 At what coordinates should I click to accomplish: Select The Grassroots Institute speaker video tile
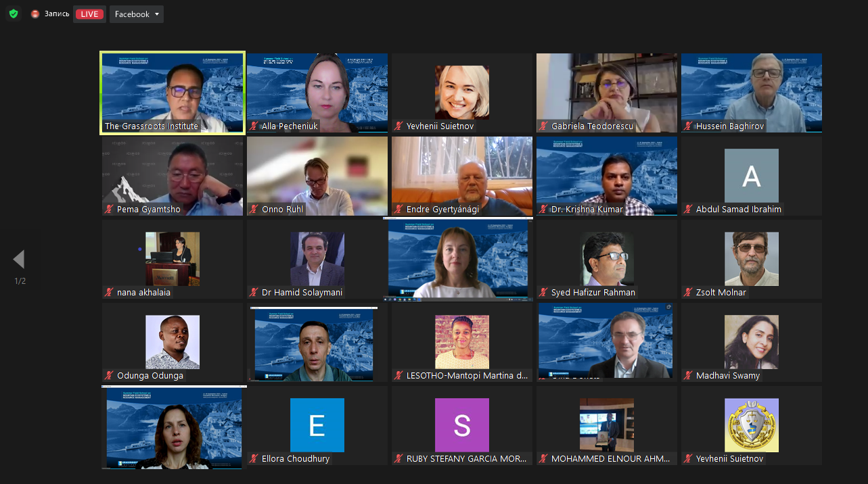[172, 92]
